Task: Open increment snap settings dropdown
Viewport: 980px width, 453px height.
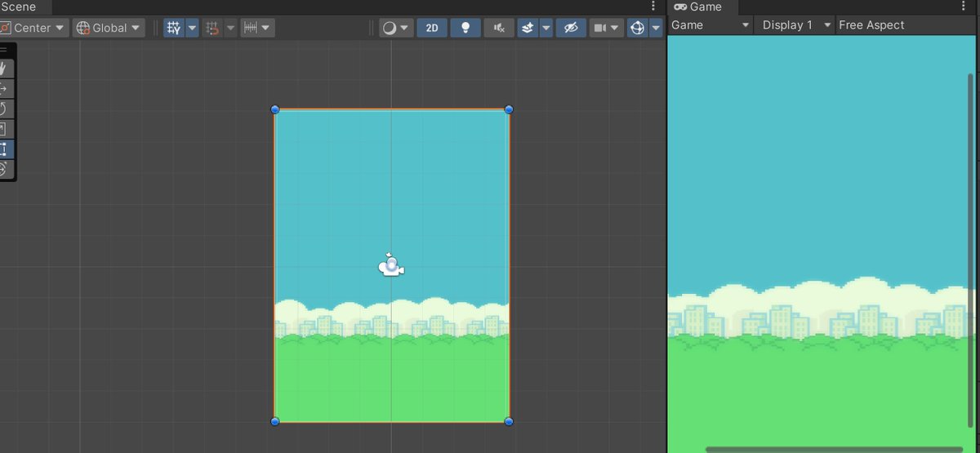Action: pyautogui.click(x=257, y=28)
